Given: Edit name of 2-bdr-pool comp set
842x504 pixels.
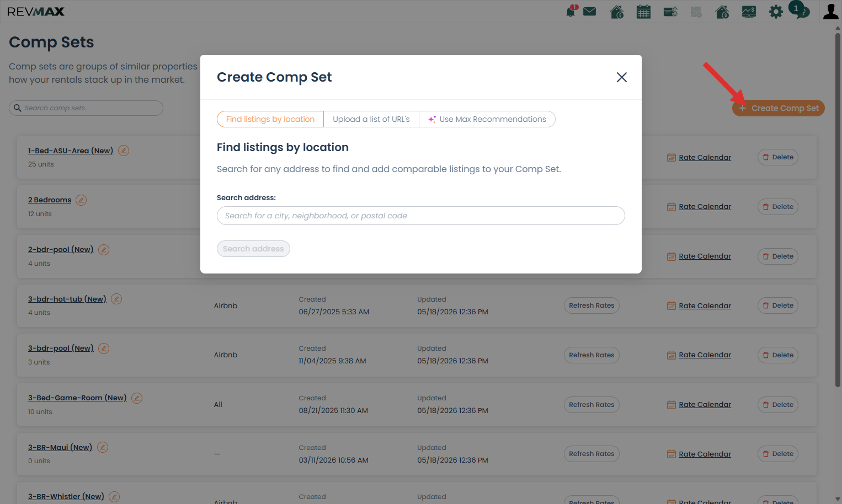Looking at the screenshot, I should point(104,250).
